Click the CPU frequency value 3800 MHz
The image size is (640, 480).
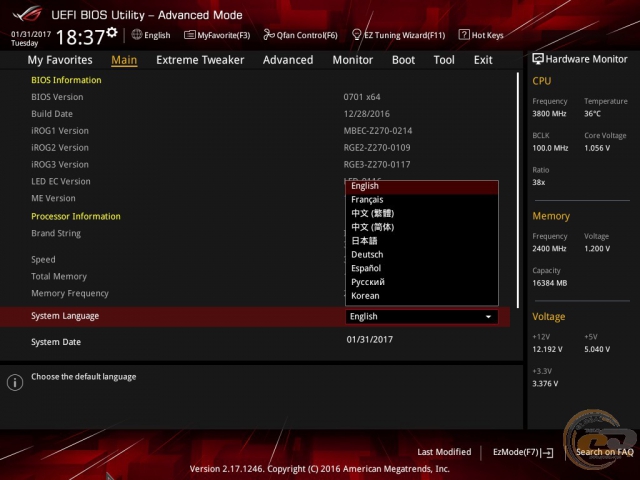click(549, 114)
